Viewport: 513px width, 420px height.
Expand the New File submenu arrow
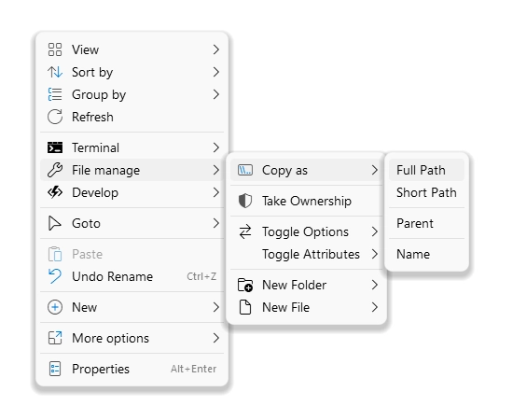[375, 307]
